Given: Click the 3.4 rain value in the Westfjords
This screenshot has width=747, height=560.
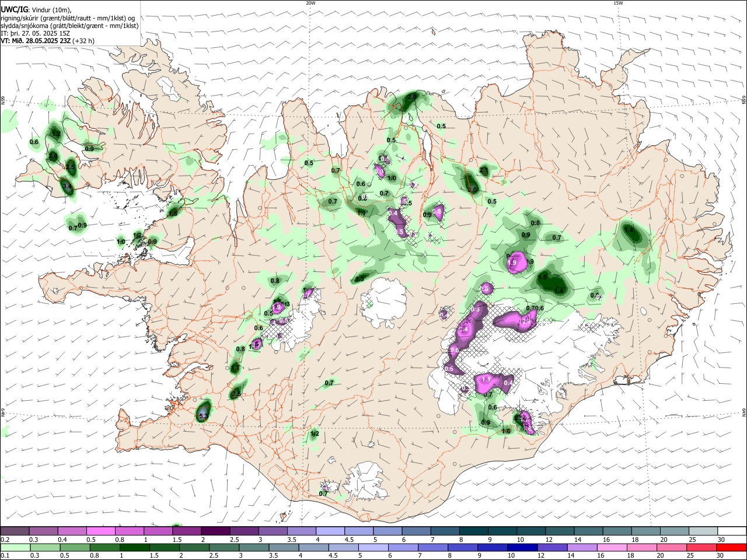Looking at the screenshot, I should (x=67, y=187).
